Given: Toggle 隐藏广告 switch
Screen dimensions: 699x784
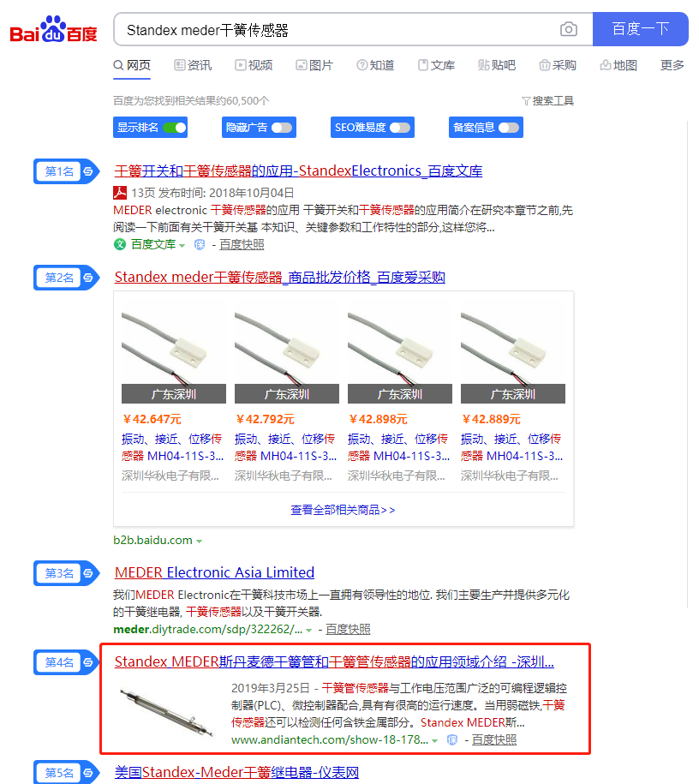Looking at the screenshot, I should point(282,128).
